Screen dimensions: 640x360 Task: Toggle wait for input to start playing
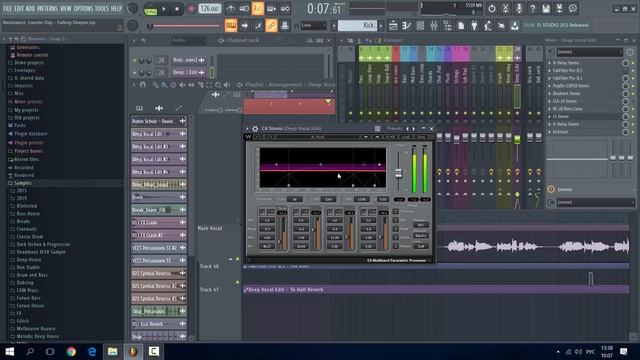[x=244, y=9]
